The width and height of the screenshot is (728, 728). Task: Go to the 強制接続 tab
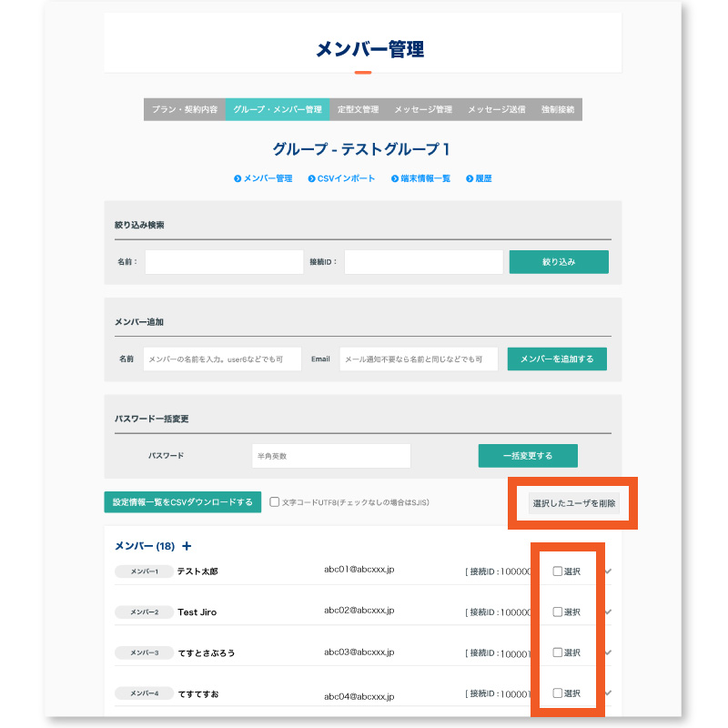coord(558,110)
